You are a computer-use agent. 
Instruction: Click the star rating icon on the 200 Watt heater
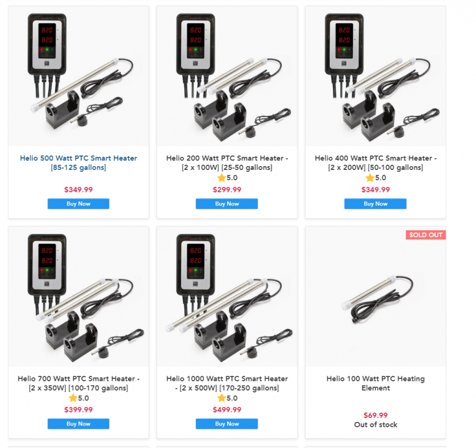(x=222, y=177)
